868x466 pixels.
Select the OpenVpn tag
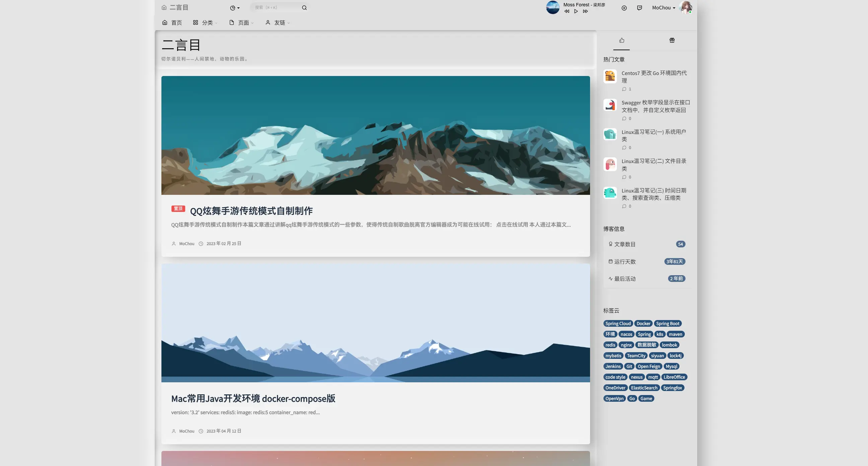coord(614,399)
